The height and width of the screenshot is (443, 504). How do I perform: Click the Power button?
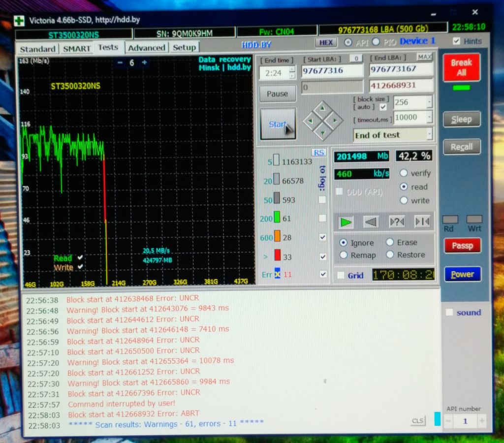point(462,274)
